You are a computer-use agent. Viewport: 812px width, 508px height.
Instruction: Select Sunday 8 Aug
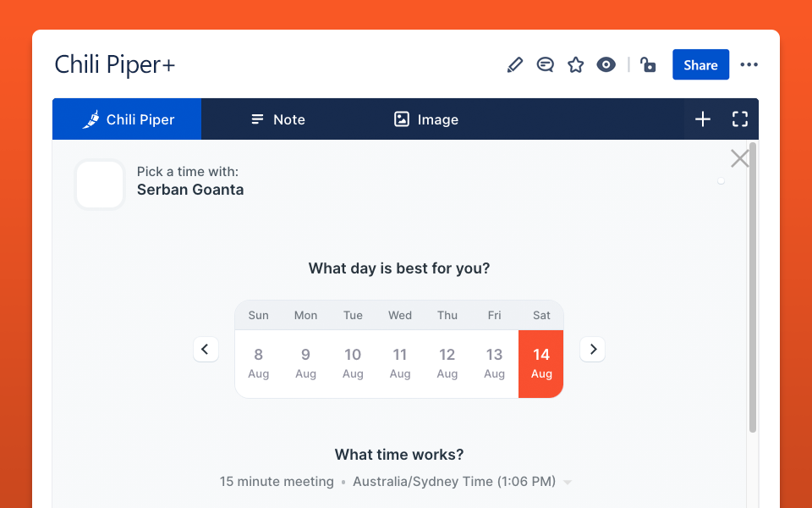point(259,364)
